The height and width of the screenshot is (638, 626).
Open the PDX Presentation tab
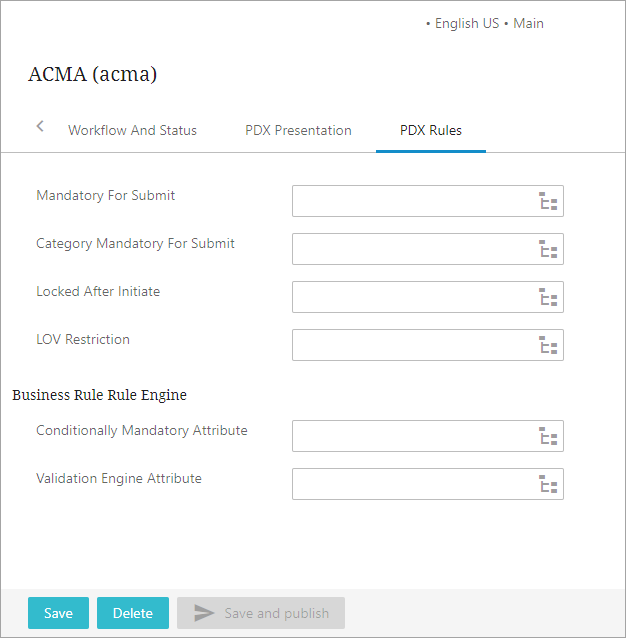tap(298, 130)
